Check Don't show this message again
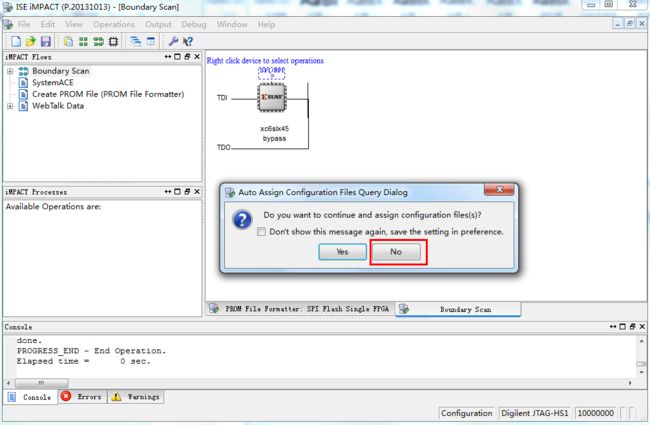 [261, 232]
